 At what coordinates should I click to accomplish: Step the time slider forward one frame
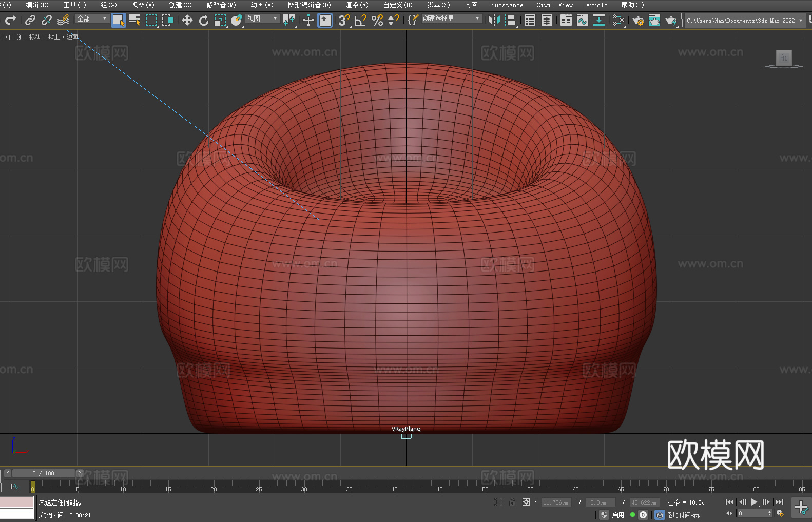click(80, 473)
